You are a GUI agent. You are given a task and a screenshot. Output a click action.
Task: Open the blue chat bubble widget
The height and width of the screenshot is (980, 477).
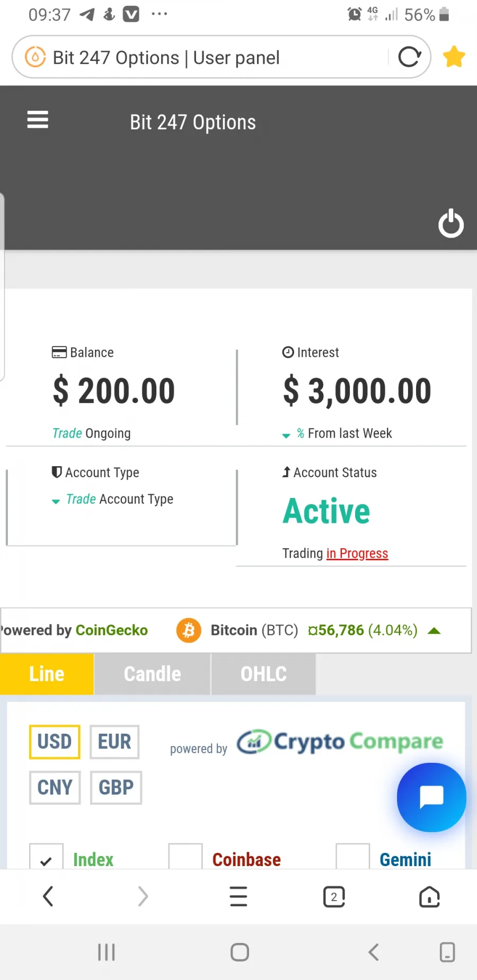431,797
